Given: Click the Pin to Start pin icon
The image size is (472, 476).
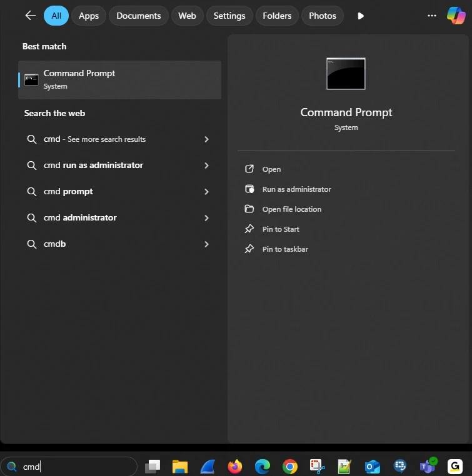Looking at the screenshot, I should tap(249, 229).
